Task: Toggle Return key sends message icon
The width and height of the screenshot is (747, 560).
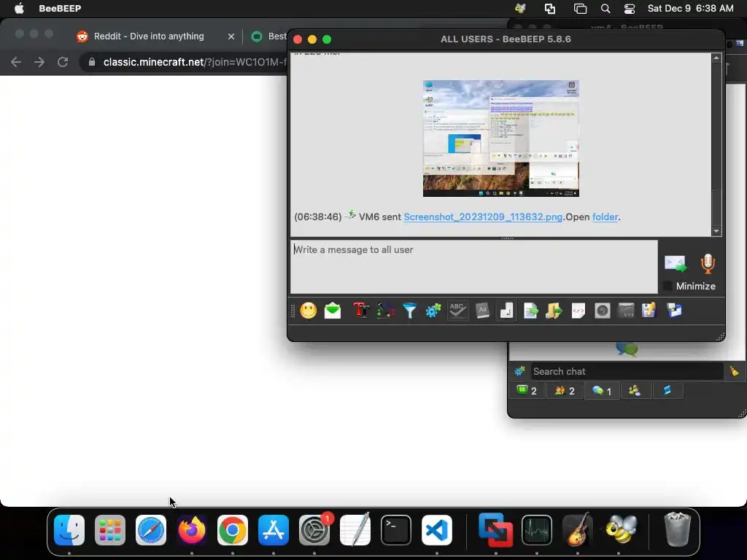Action: [x=506, y=311]
